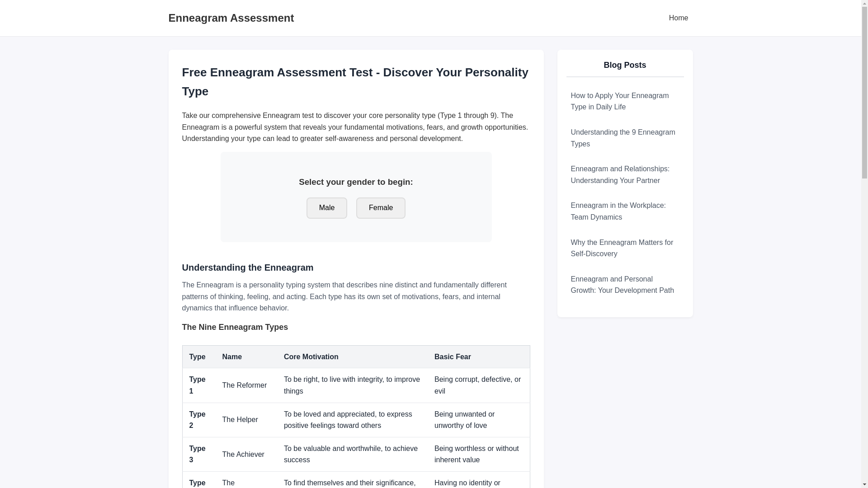The height and width of the screenshot is (488, 868).
Task: Choose the Female gender button
Action: [381, 208]
